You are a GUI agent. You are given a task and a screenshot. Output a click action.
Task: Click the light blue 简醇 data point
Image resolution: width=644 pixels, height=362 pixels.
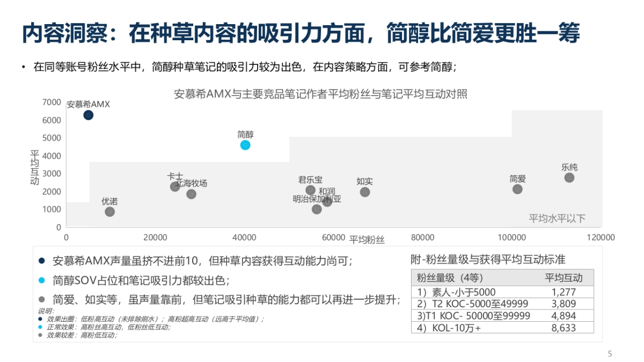coord(245,145)
